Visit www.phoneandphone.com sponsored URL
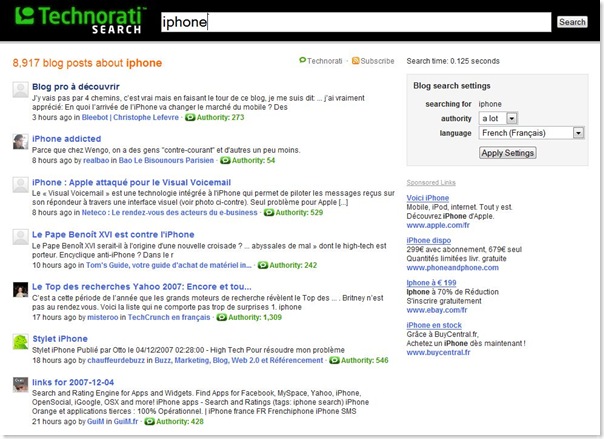Viewport: 604px width, 439px height. pyautogui.click(x=453, y=268)
